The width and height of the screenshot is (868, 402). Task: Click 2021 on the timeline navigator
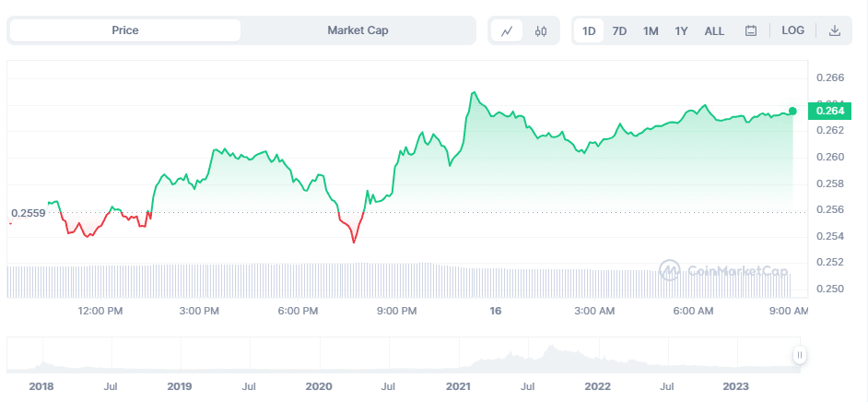[x=457, y=385]
